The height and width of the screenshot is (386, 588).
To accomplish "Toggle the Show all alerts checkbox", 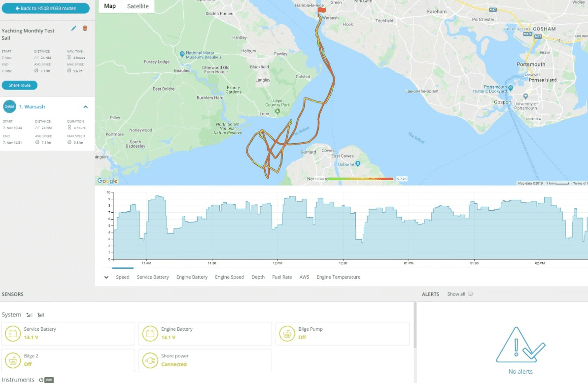I will tap(470, 294).
